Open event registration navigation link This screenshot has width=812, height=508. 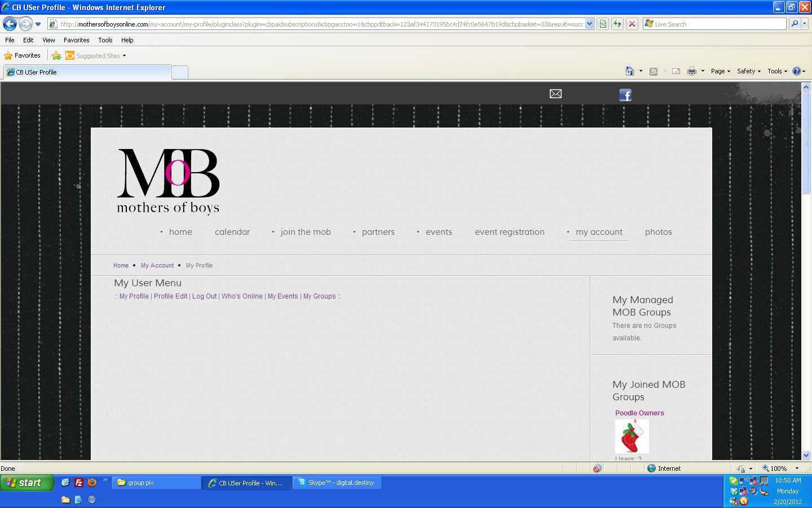click(510, 232)
